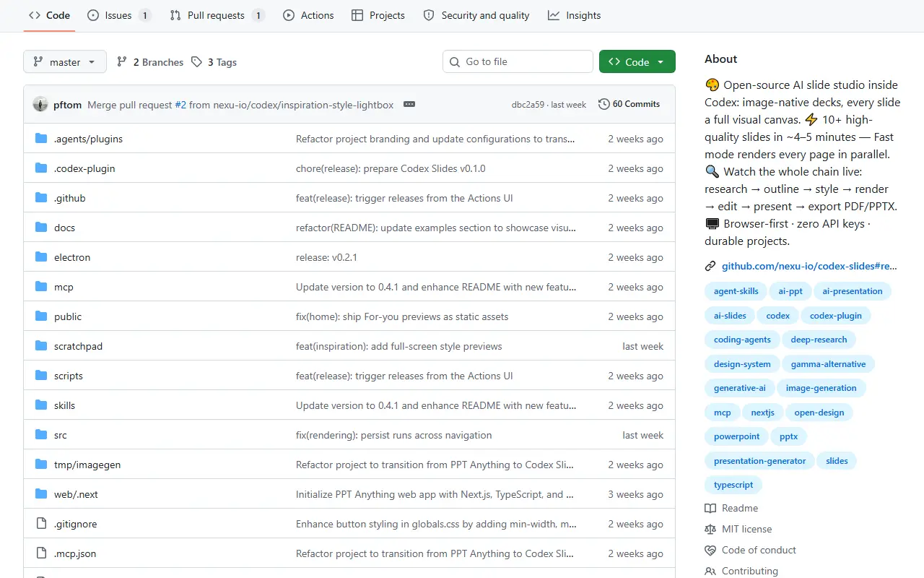Image resolution: width=924 pixels, height=578 pixels.
Task: Click the folder icon for scripts
Action: [41, 376]
